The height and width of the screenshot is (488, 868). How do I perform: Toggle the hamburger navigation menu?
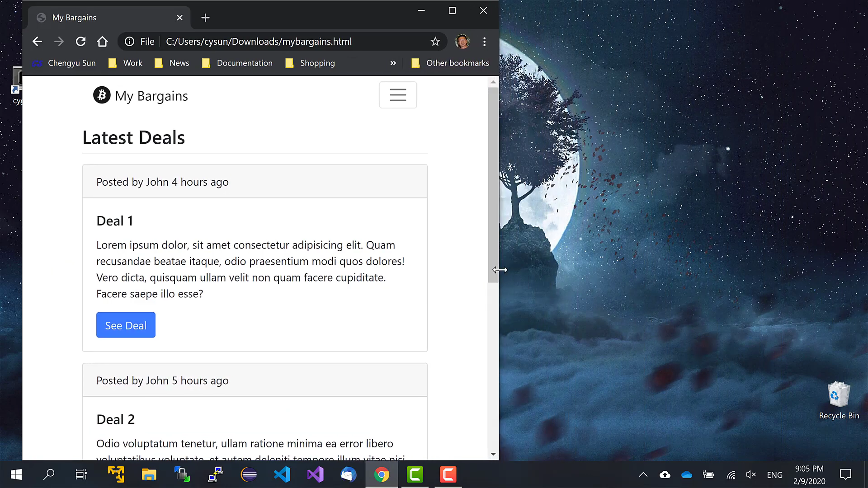[x=398, y=95]
